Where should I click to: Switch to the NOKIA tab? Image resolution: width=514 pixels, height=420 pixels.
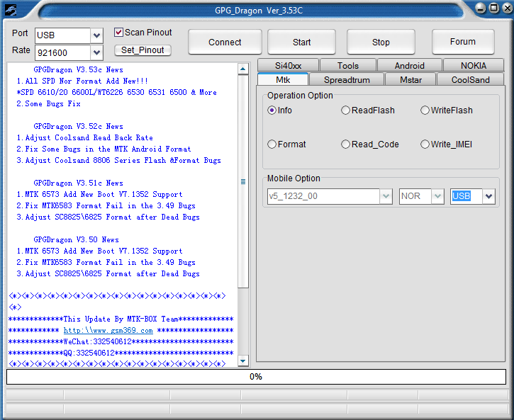(474, 65)
